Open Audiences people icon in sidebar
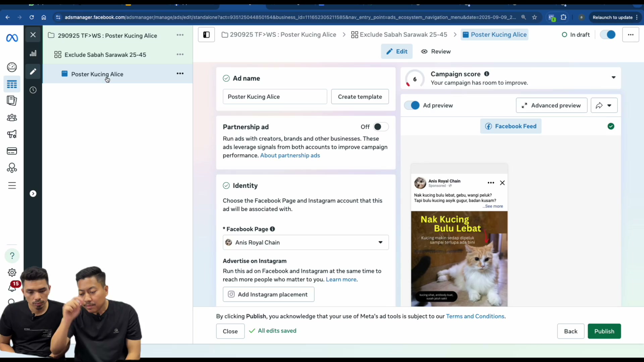This screenshot has width=644, height=362. pyautogui.click(x=12, y=118)
